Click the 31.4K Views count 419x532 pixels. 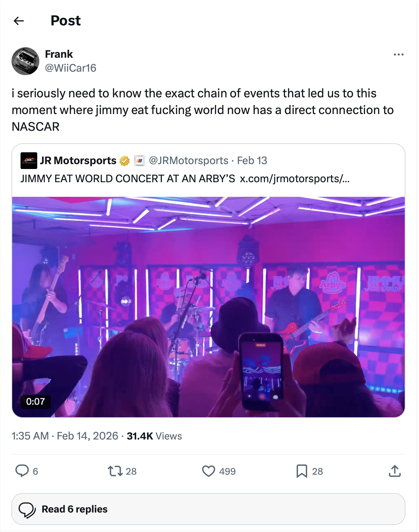154,436
